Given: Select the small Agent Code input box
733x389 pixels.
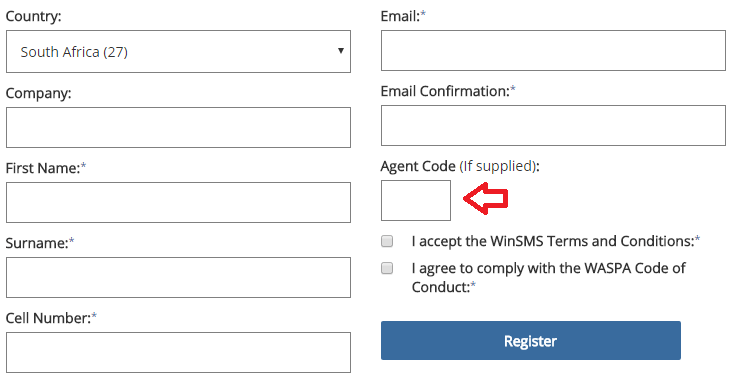Looking at the screenshot, I should (x=416, y=201).
